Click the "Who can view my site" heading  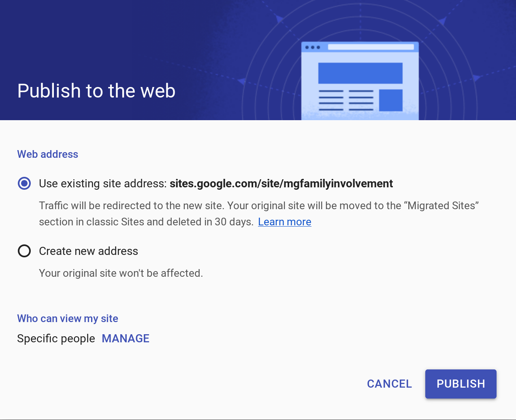(68, 318)
